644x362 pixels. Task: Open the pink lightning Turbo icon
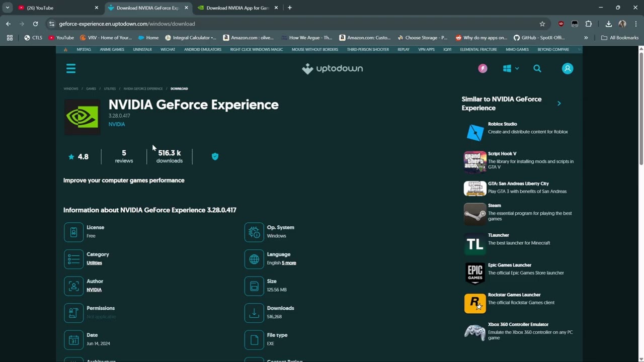pyautogui.click(x=482, y=68)
